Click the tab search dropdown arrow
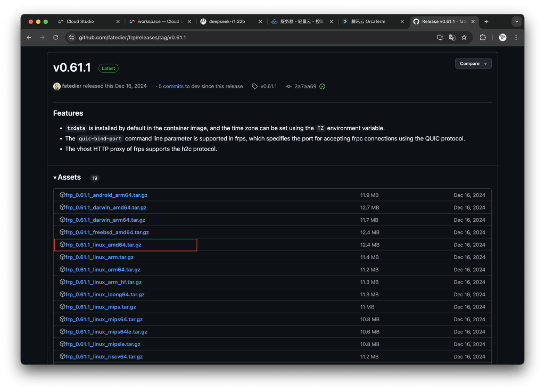545x392 pixels. click(517, 21)
